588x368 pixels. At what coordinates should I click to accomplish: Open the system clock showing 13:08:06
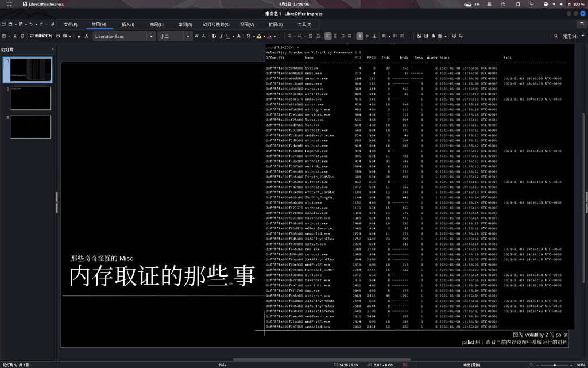click(x=294, y=4)
